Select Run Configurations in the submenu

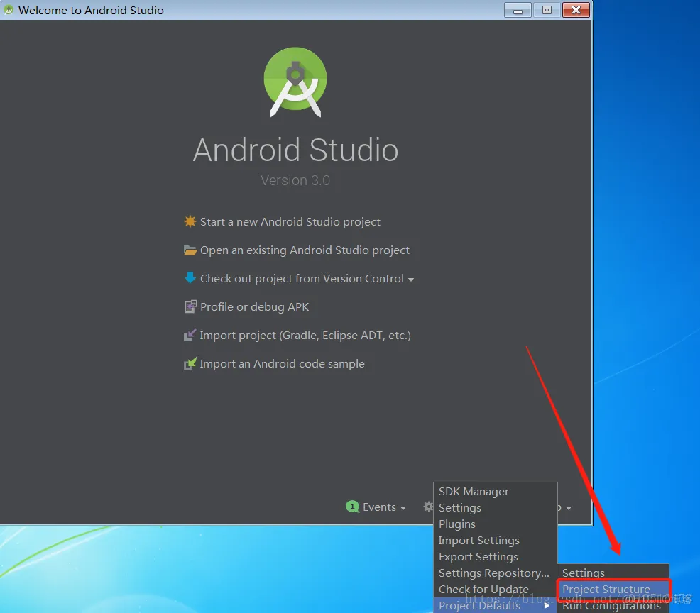(613, 606)
